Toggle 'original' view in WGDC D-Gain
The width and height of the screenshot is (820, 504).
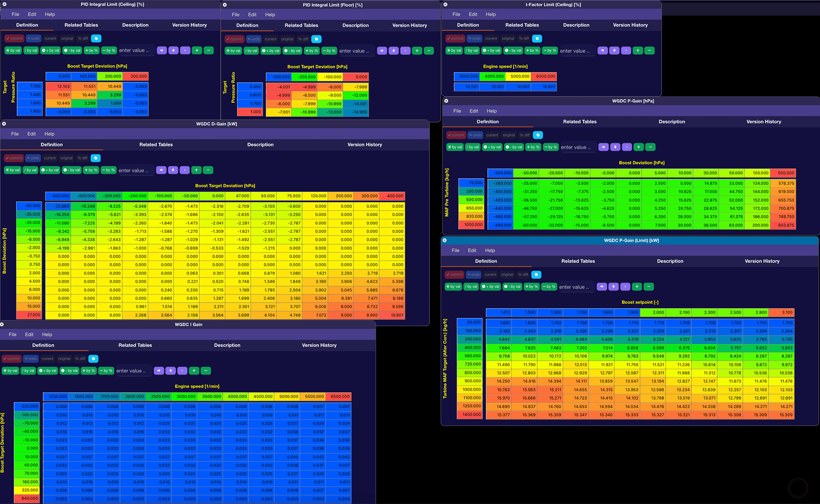point(66,158)
